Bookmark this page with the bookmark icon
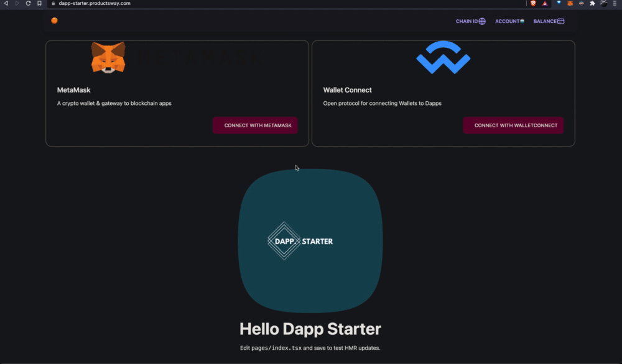Screen dimensions: 622x364 tap(39, 3)
